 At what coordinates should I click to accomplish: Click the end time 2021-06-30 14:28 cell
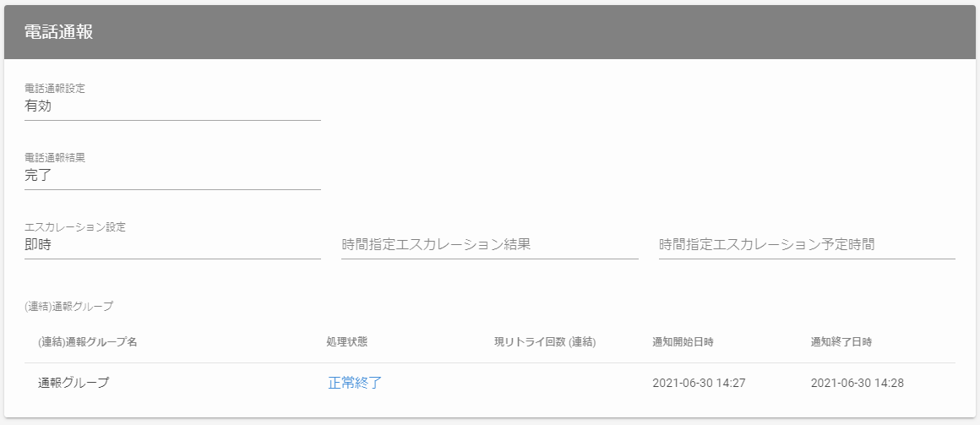click(857, 383)
